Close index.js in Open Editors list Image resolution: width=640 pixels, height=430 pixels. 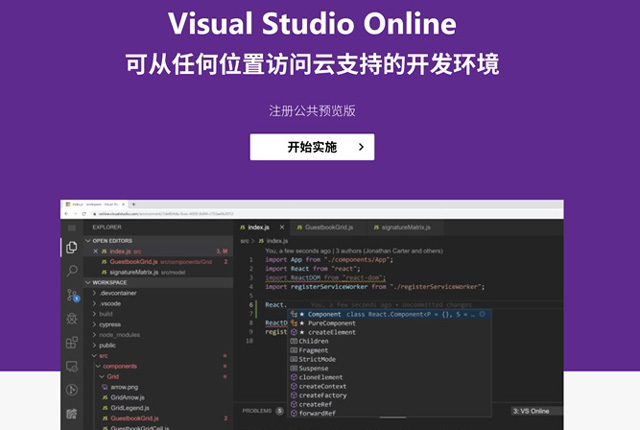[96, 251]
